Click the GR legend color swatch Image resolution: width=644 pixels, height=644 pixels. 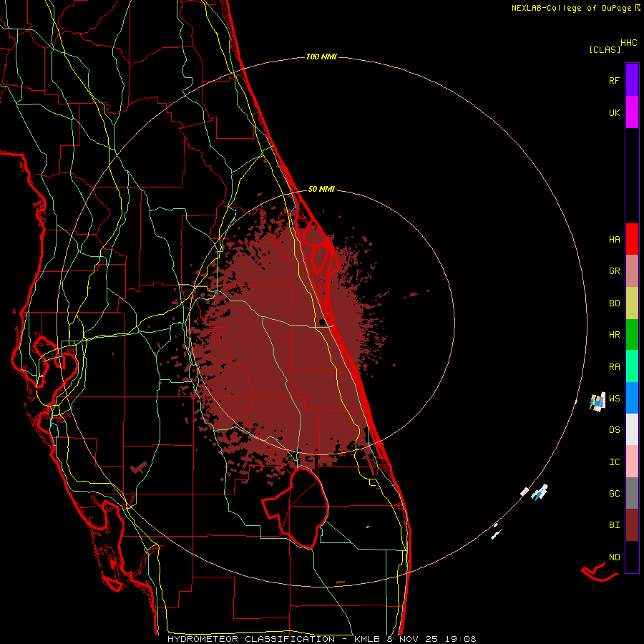tap(632, 271)
